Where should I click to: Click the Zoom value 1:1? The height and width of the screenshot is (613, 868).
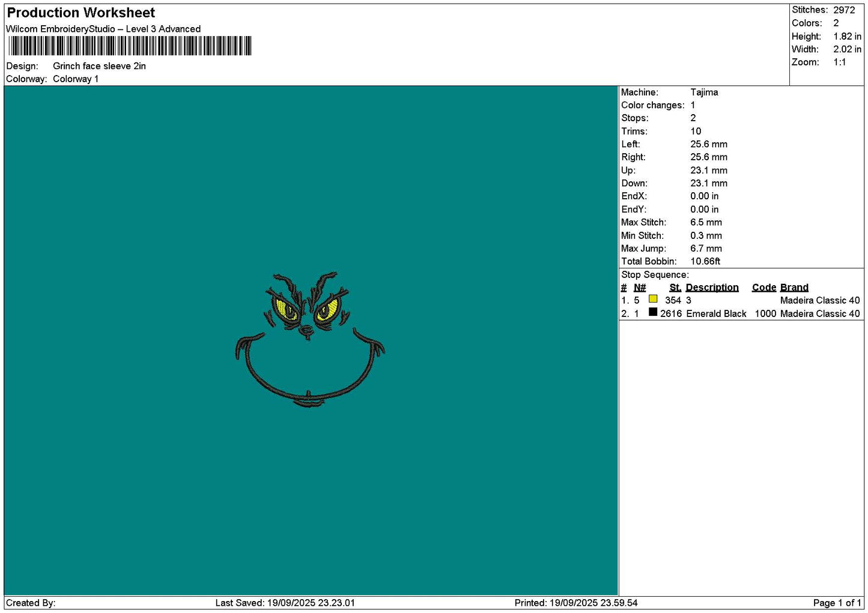840,62
